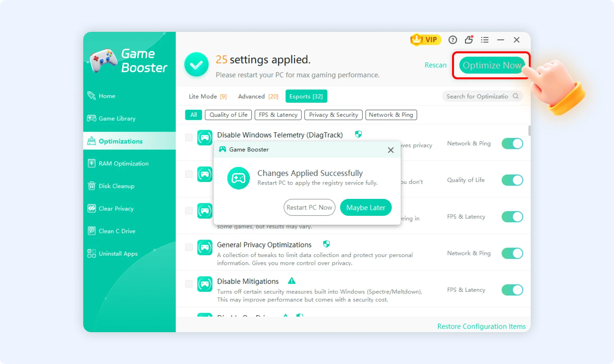Screen dimensions: 614x364
Task: Focus the Search for Optimization field
Action: coord(483,96)
